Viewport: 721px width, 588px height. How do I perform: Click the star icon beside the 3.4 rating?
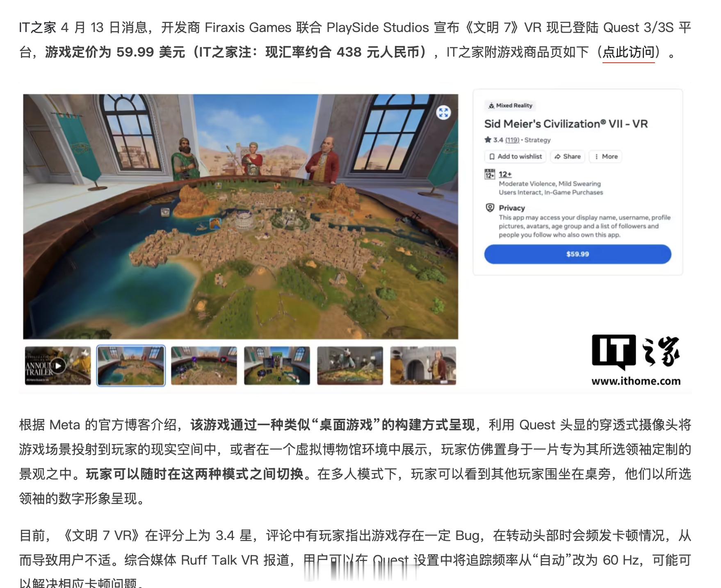tap(488, 140)
